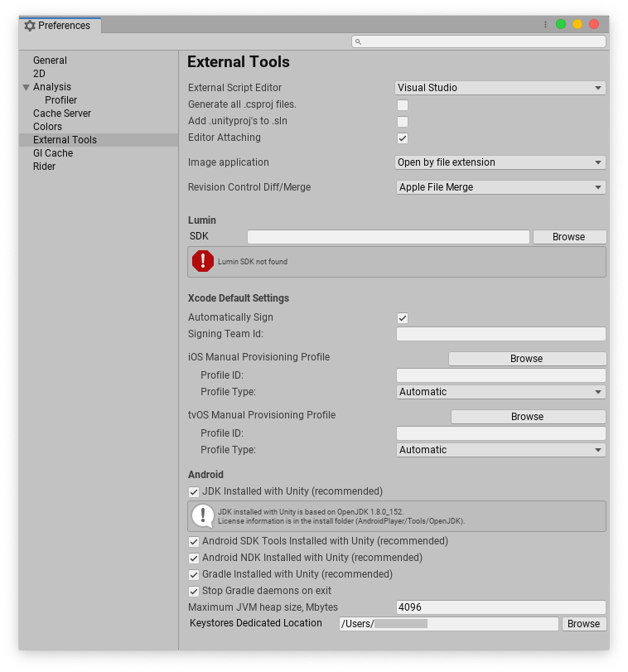Click the JDK info exclamation icon
The height and width of the screenshot is (672, 628).
[x=203, y=516]
